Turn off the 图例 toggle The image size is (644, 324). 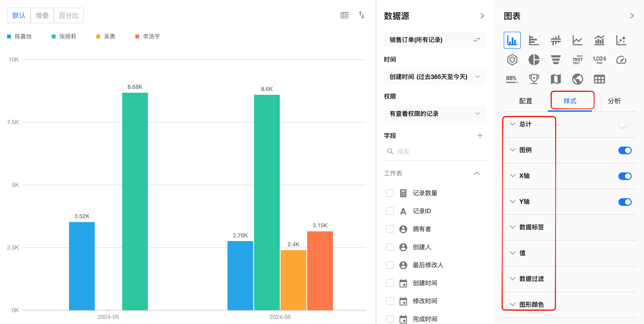(625, 150)
